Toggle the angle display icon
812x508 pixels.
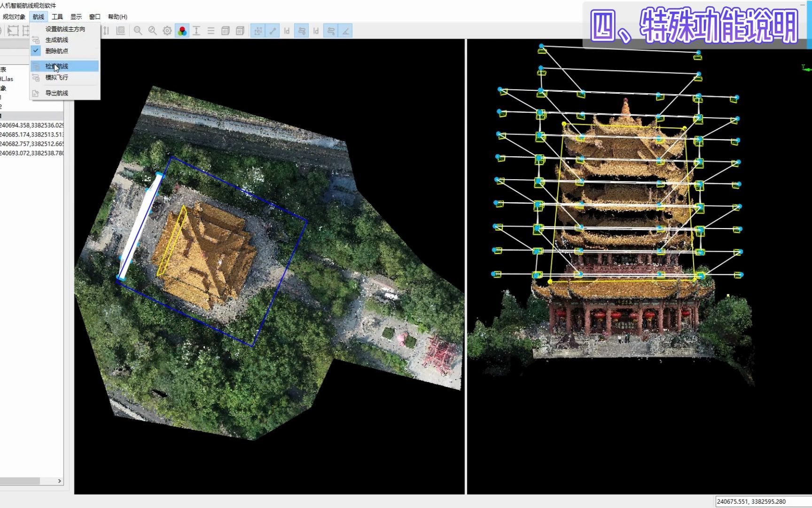point(345,31)
